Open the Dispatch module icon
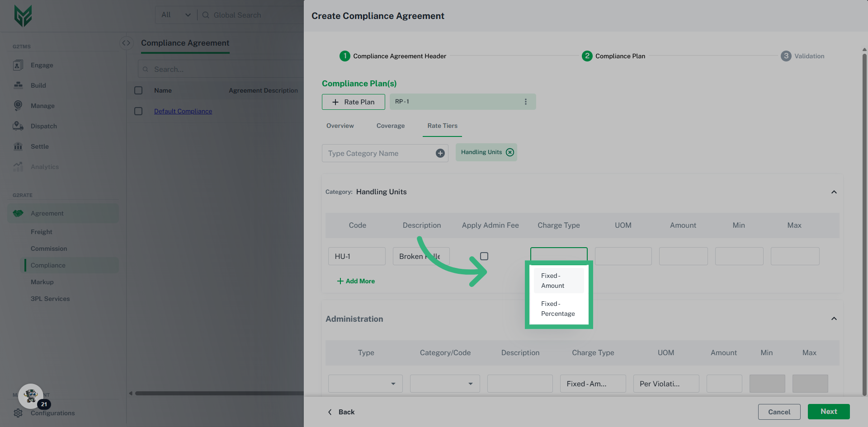Image resolution: width=868 pixels, height=427 pixels. [x=18, y=126]
